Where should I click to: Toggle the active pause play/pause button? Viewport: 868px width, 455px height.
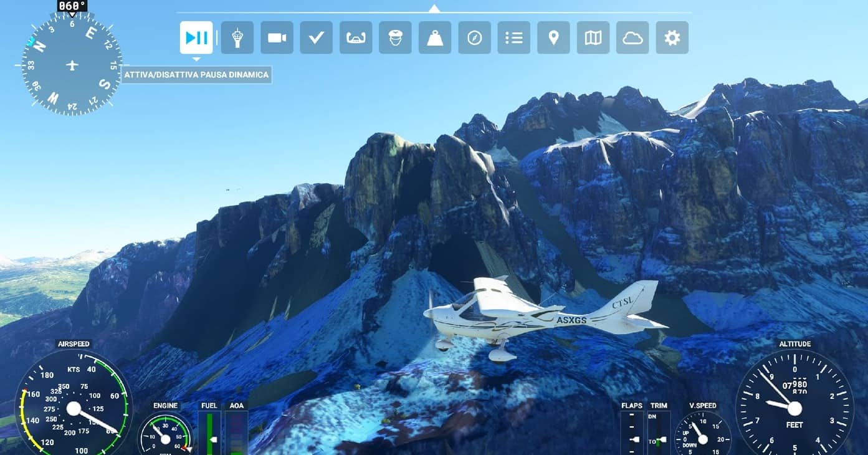tap(196, 37)
